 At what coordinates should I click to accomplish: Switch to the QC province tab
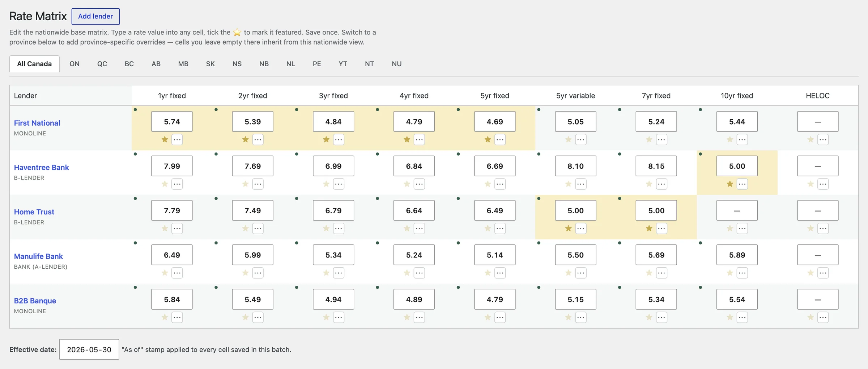(x=102, y=64)
